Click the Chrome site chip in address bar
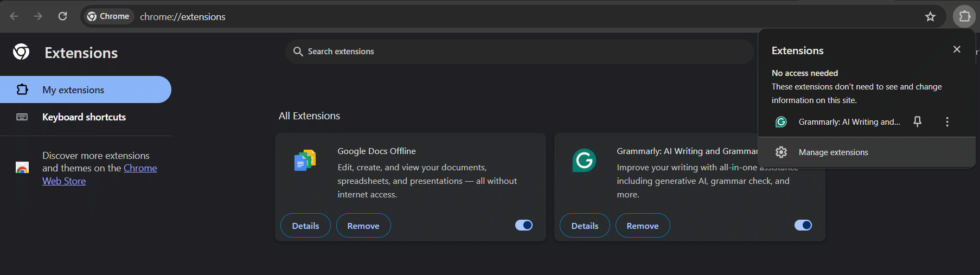 pos(108,16)
